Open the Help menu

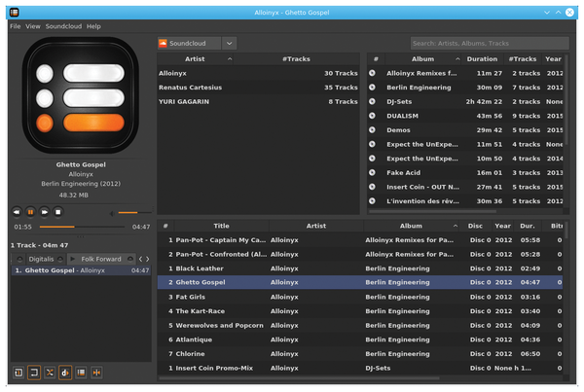[93, 26]
